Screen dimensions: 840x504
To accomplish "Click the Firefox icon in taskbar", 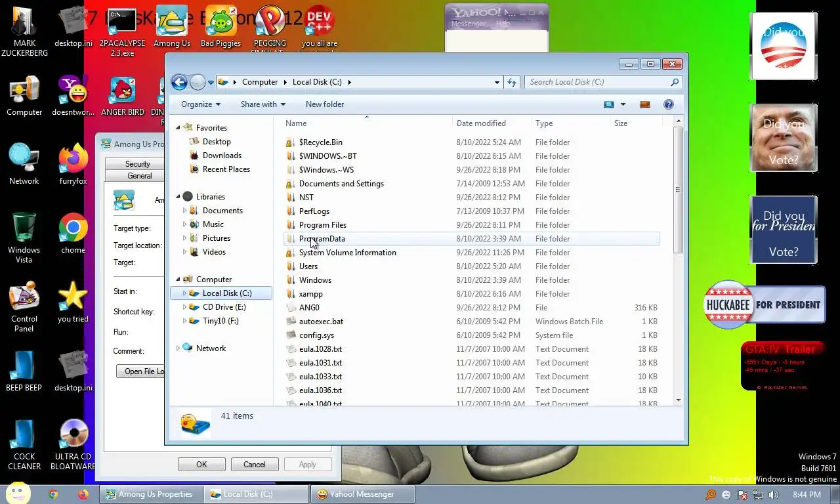I will pos(83,494).
